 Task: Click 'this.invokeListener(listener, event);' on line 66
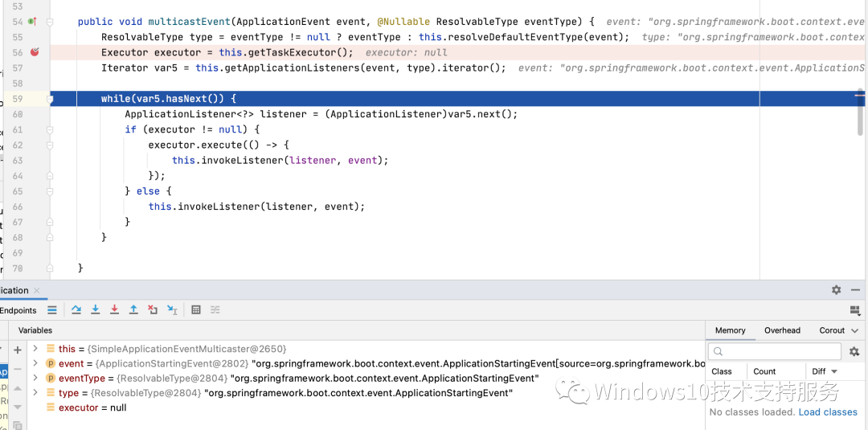point(257,207)
